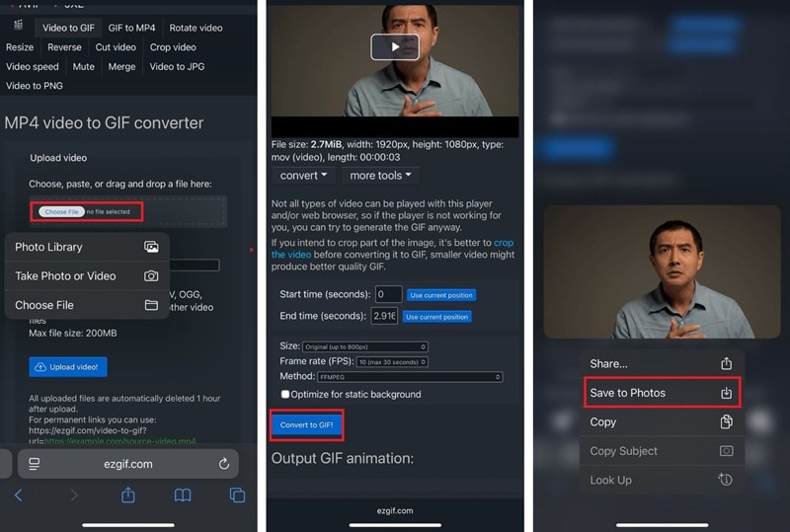This screenshot has height=532, width=790.
Task: Open the Frame rate (FPS) dropdown
Action: [x=392, y=361]
